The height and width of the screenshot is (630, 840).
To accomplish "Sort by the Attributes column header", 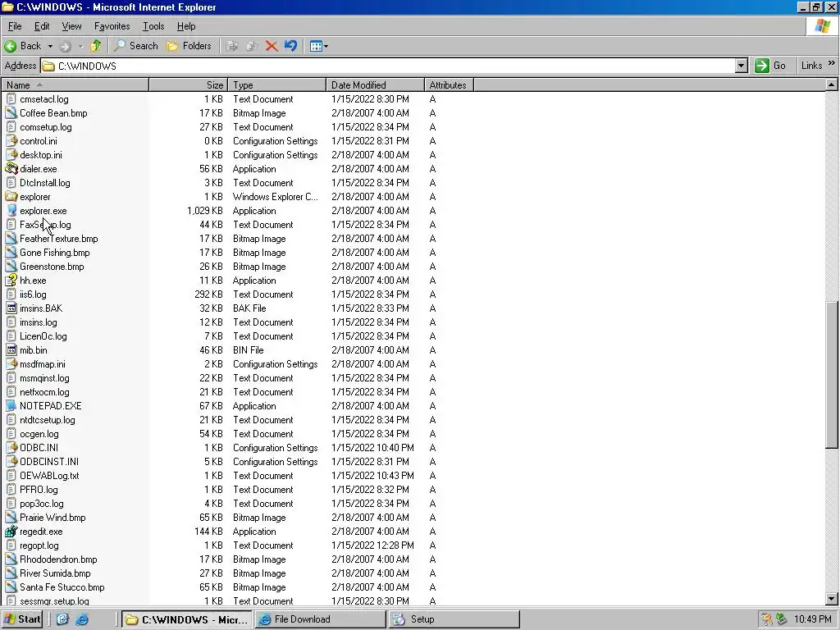I will pyautogui.click(x=449, y=85).
